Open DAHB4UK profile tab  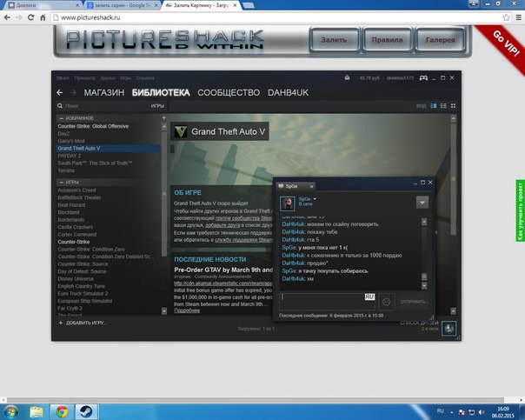[x=288, y=92]
